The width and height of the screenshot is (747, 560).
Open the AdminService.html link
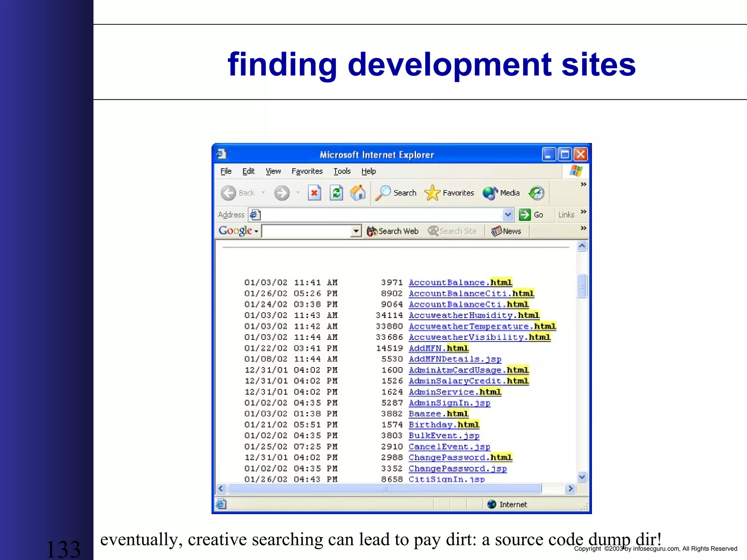click(x=455, y=392)
